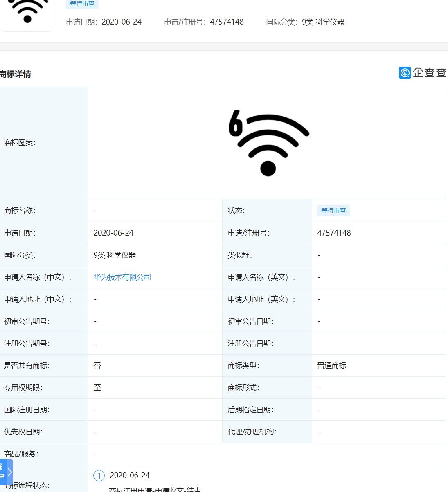Click the header 申请/注册号 47574148 text

tap(204, 22)
